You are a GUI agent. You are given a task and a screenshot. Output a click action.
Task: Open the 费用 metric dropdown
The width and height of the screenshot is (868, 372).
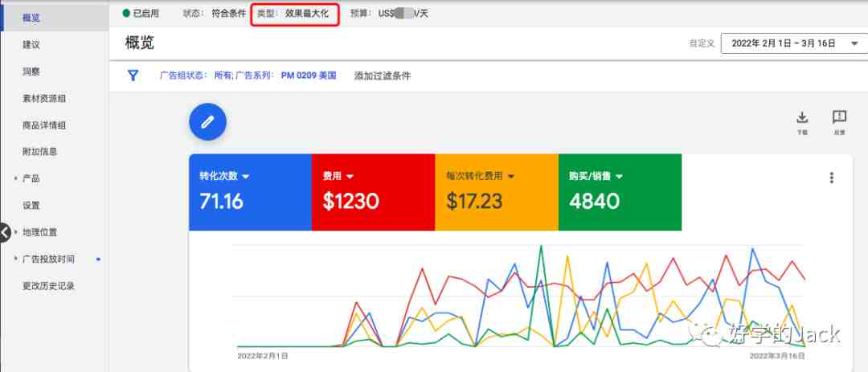350,177
